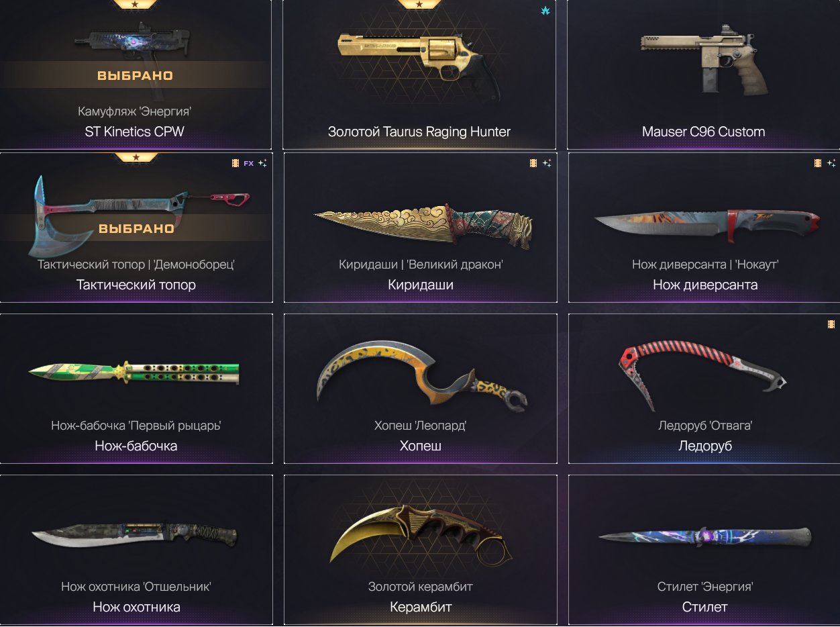The height and width of the screenshot is (627, 840).
Task: Click the gold star badge above the Тактический топор
Action: [136, 157]
